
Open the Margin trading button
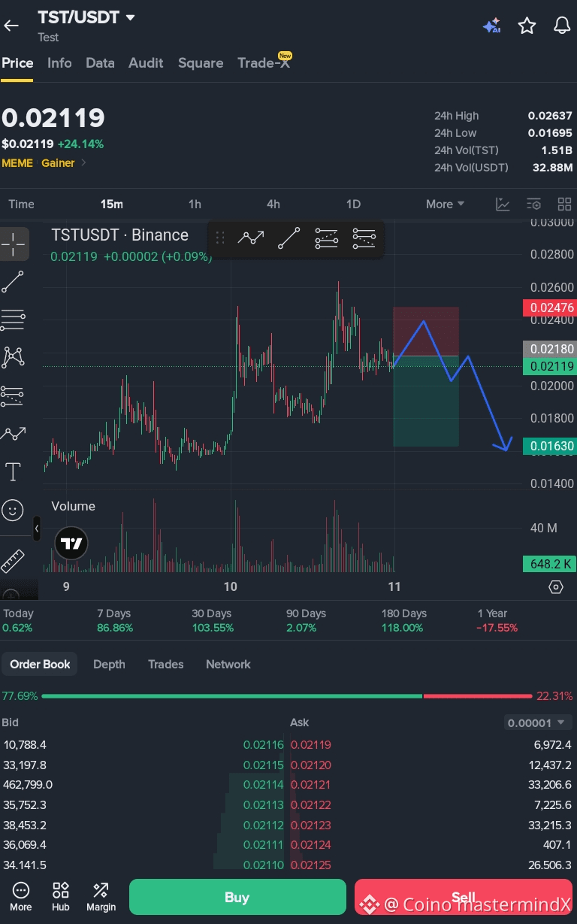pyautogui.click(x=101, y=896)
